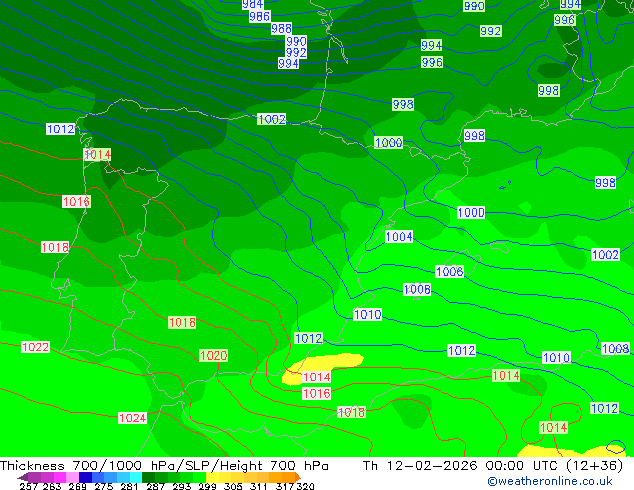634x490 pixels.
Task: Click the legend value 287
Action: pyautogui.click(x=155, y=486)
